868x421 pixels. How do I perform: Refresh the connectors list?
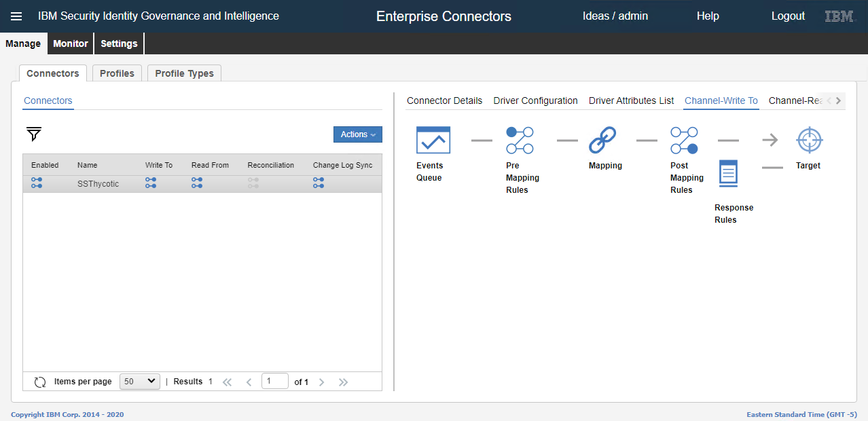point(40,382)
